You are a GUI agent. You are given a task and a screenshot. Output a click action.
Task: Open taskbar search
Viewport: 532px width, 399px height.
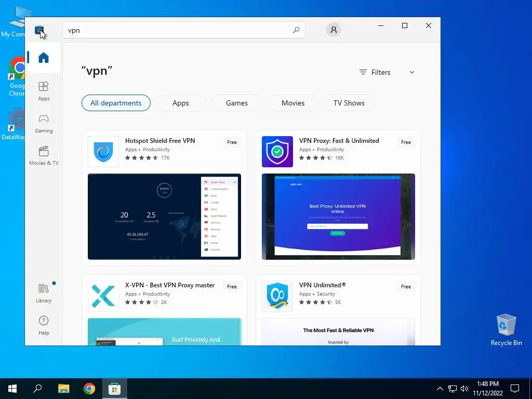click(37, 389)
